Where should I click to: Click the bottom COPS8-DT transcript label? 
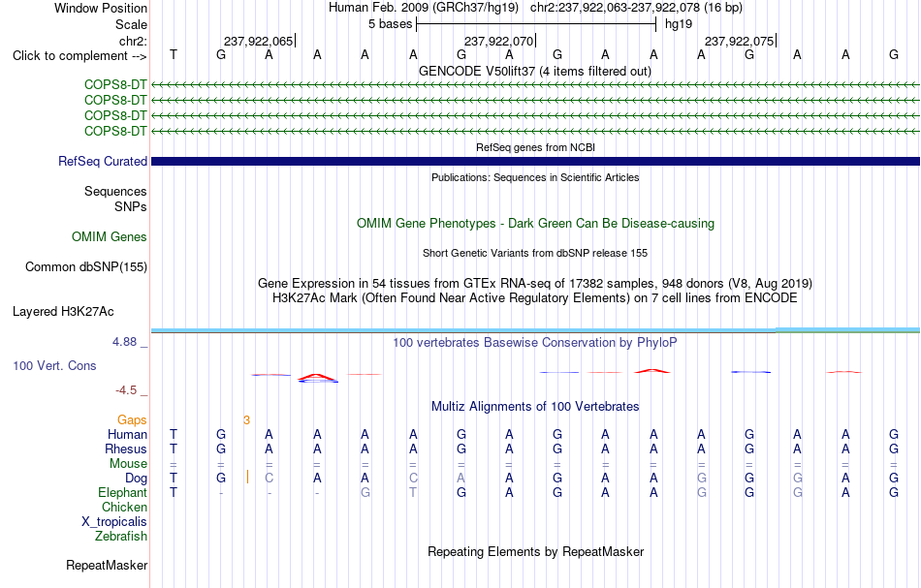coord(115,131)
